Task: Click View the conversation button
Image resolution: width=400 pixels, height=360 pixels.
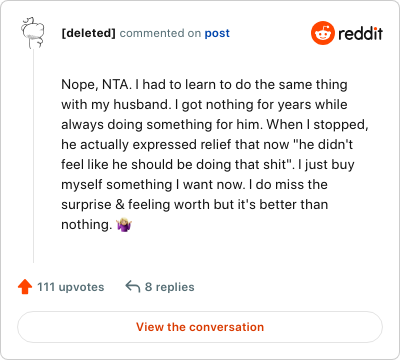Action: tap(200, 327)
